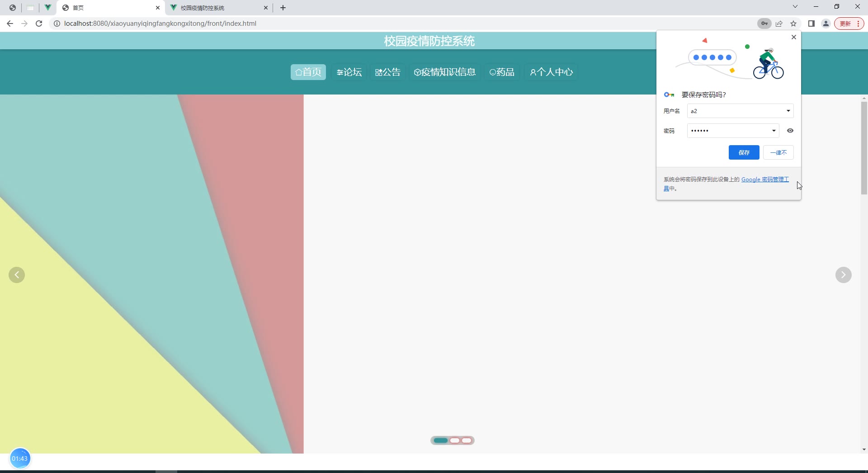Click the scrollbar up arrow

click(864, 98)
